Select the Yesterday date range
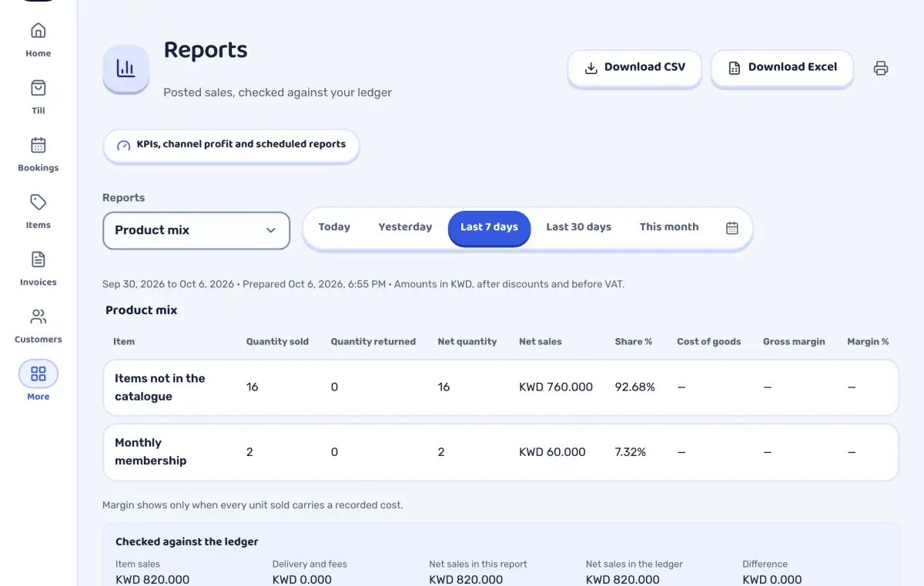This screenshot has height=586, width=924. click(405, 227)
